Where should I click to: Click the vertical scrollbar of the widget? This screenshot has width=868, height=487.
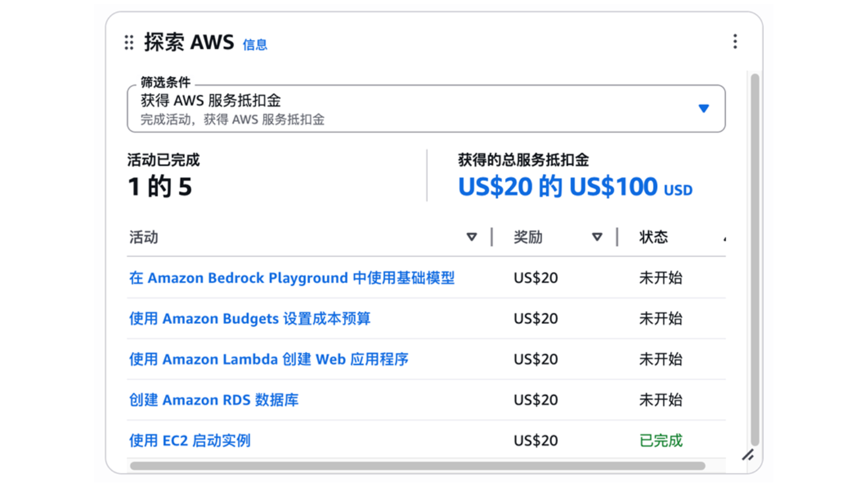click(755, 258)
